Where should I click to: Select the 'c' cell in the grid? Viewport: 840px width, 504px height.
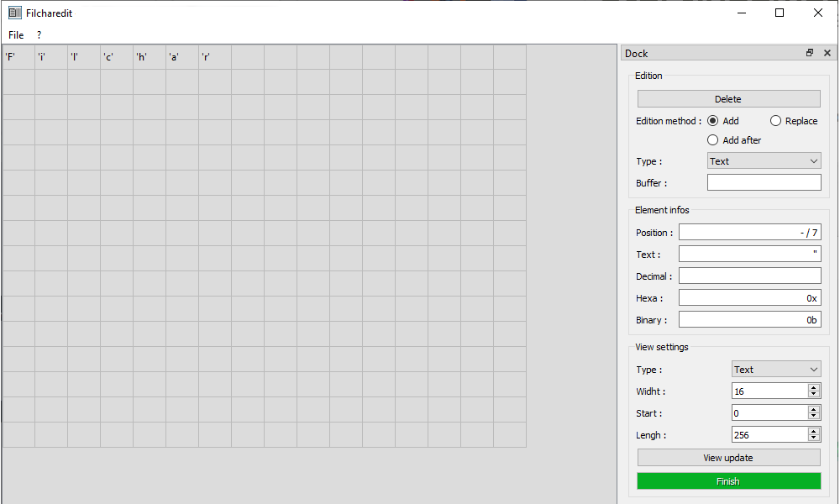point(117,57)
